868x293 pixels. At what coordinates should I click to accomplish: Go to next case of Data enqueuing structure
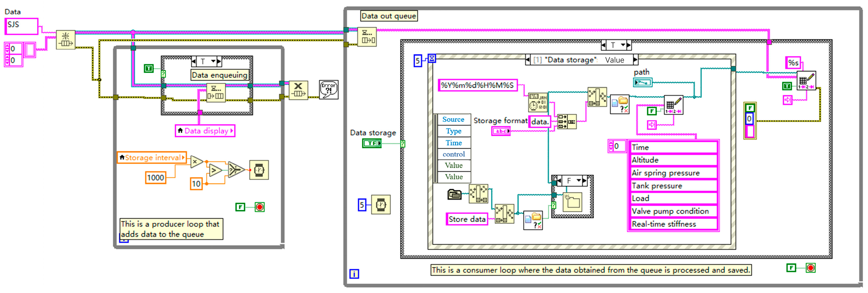tap(219, 61)
